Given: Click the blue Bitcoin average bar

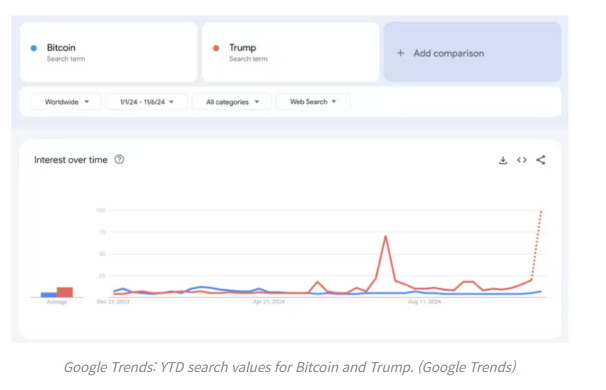Looking at the screenshot, I should click(x=49, y=295).
